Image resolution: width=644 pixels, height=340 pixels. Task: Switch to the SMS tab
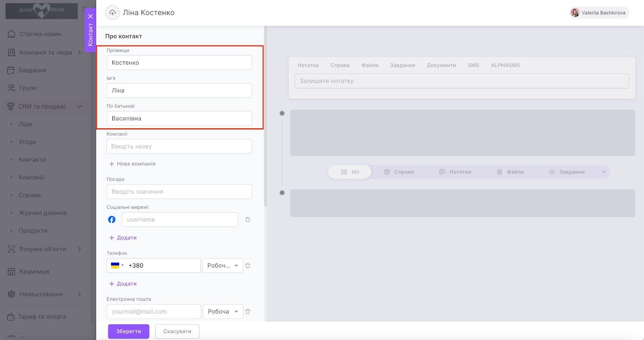(473, 65)
